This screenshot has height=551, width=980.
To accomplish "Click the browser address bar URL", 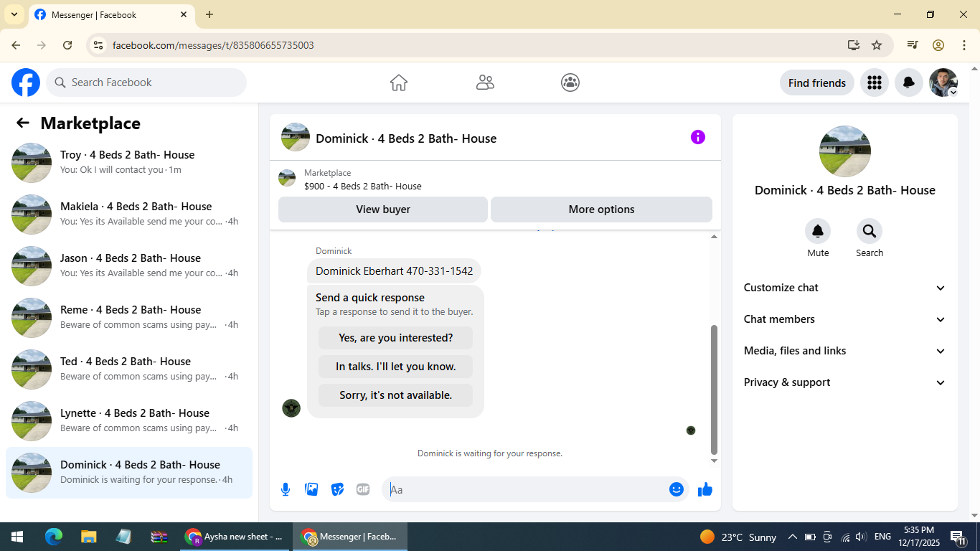I will pyautogui.click(x=214, y=45).
